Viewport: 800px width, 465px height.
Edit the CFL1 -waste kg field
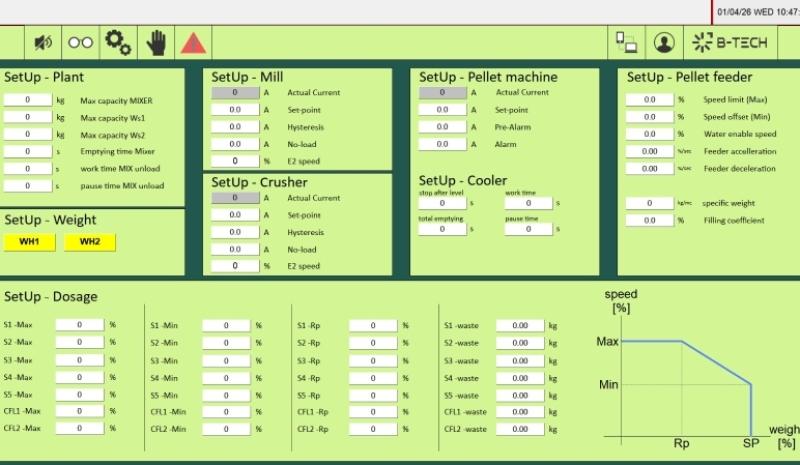[x=520, y=411]
